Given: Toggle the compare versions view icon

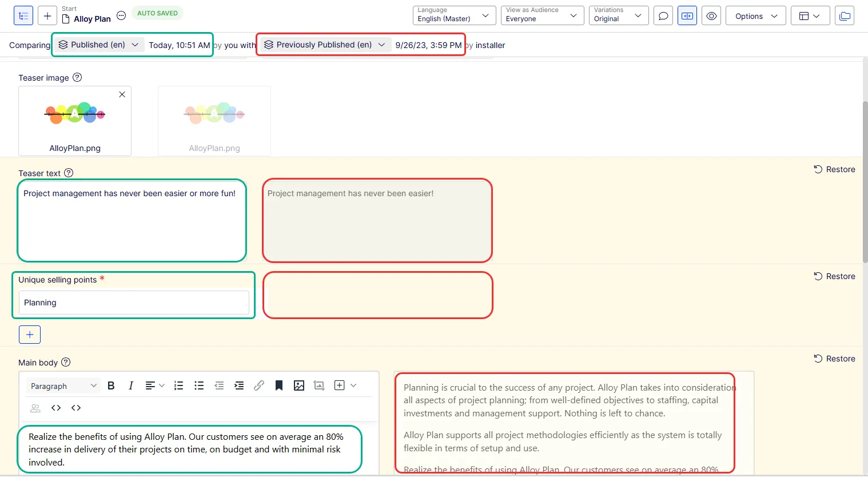Looking at the screenshot, I should (687, 16).
